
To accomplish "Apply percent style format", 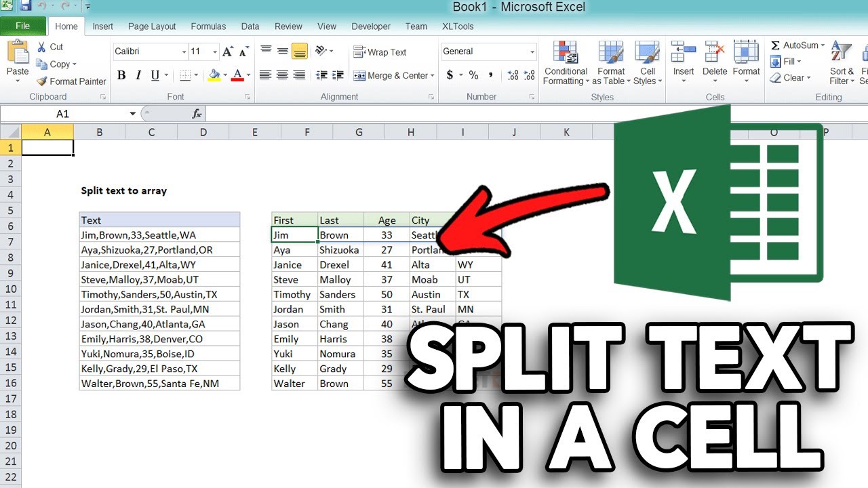I will tap(473, 75).
